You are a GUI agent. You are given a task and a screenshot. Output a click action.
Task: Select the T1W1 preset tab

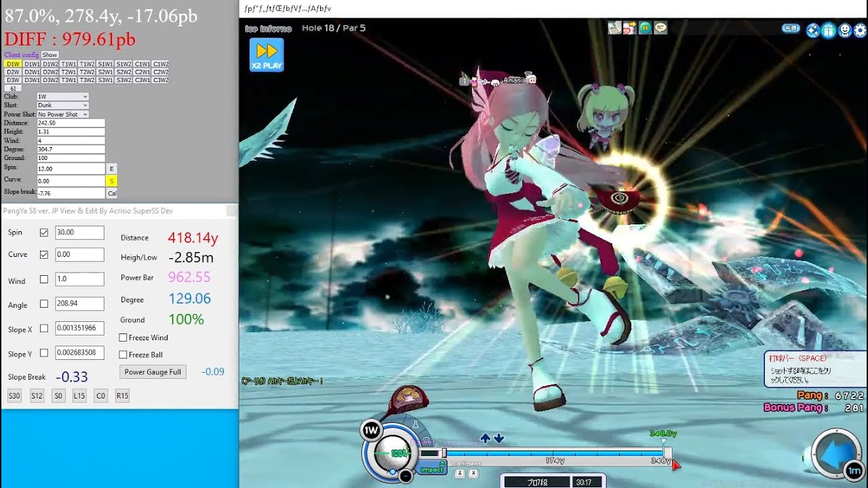pyautogui.click(x=68, y=64)
